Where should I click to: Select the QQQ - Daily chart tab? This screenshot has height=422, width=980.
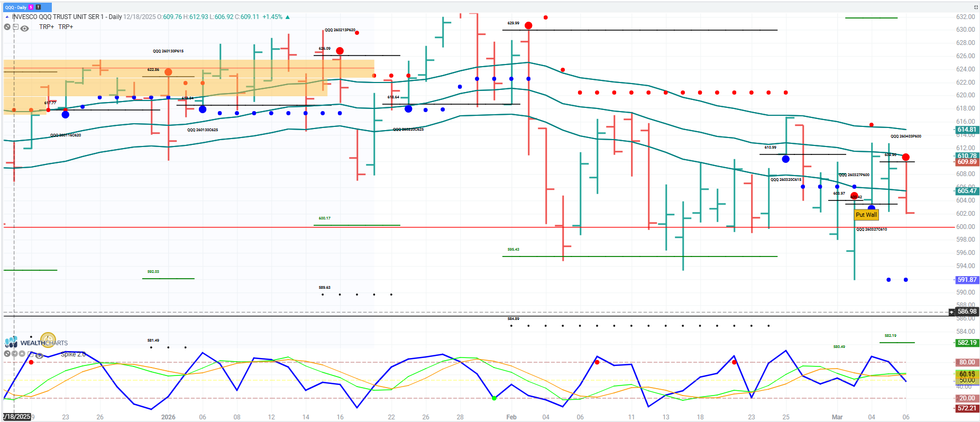16,7
